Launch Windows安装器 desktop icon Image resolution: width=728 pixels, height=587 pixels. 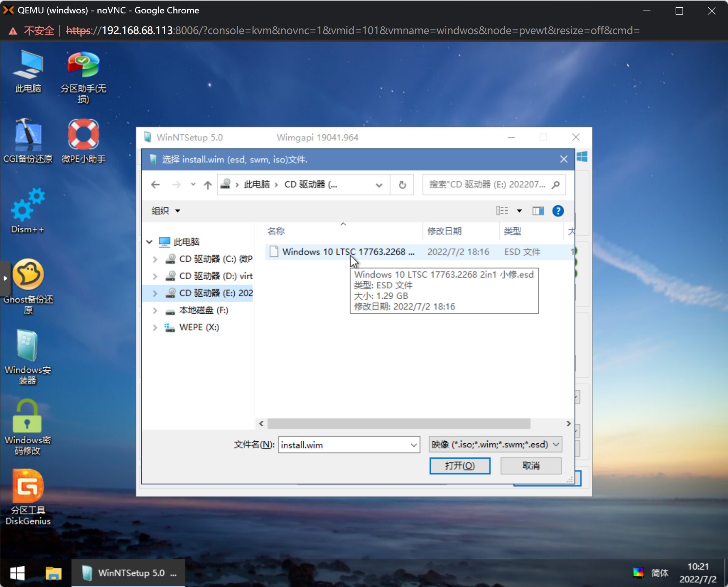coord(28,357)
